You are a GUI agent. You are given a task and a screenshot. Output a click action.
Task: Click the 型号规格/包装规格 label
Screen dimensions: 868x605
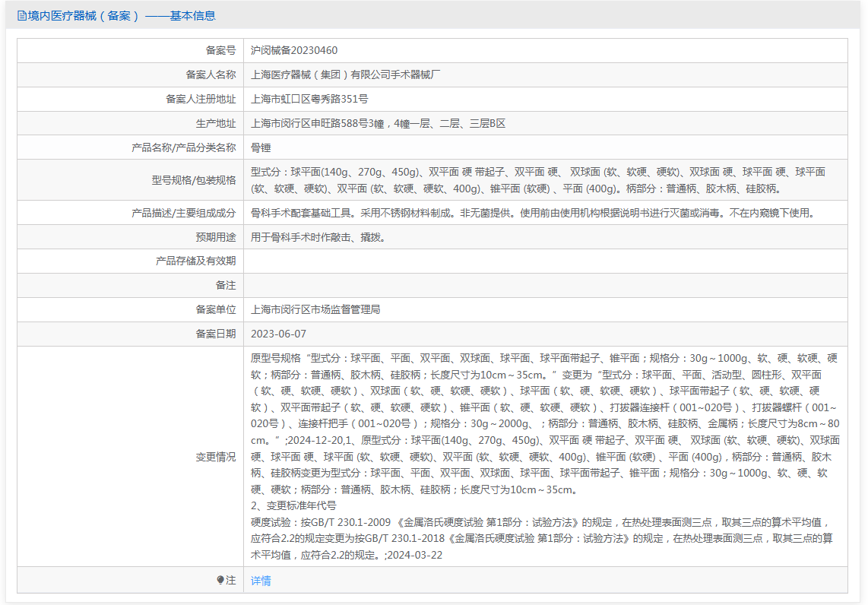(x=194, y=180)
